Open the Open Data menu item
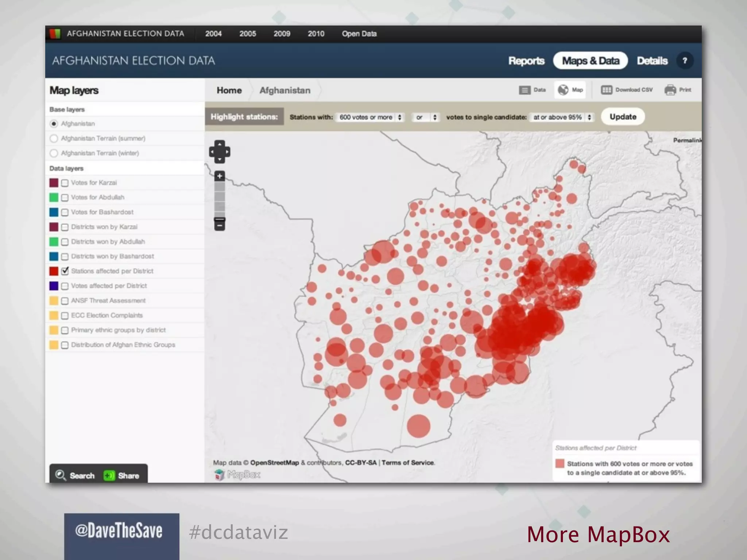The width and height of the screenshot is (747, 560). 359,34
